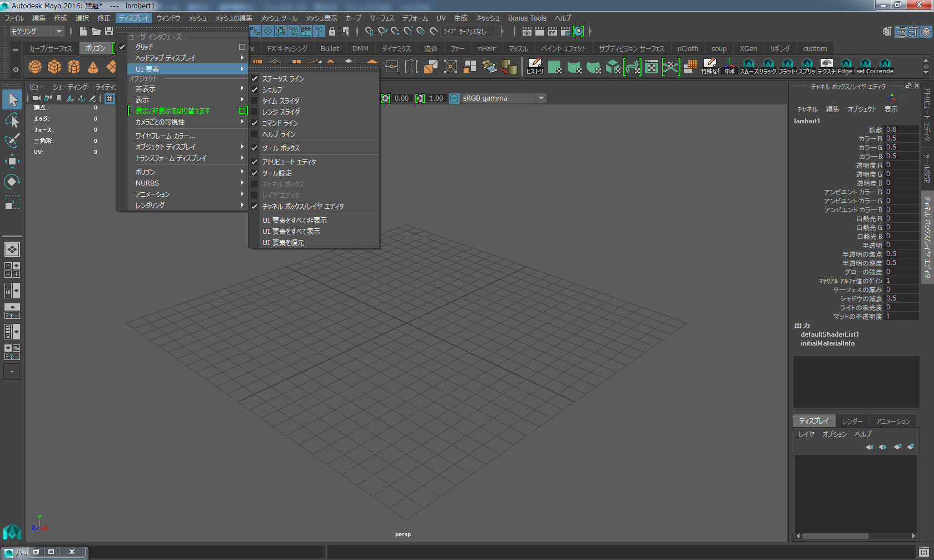Enable レンジ スライダ UI element
The width and height of the screenshot is (934, 560).
(x=315, y=112)
